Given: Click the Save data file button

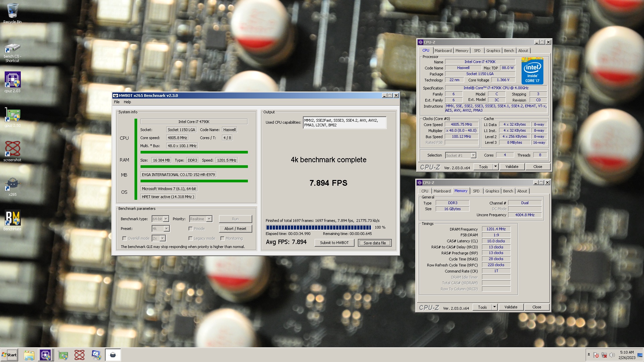Looking at the screenshot, I should [x=375, y=243].
